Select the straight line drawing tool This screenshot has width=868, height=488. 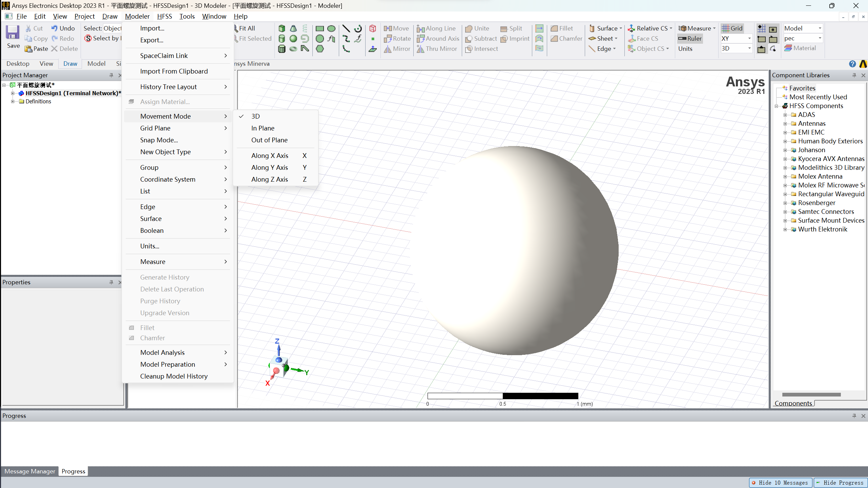(346, 28)
